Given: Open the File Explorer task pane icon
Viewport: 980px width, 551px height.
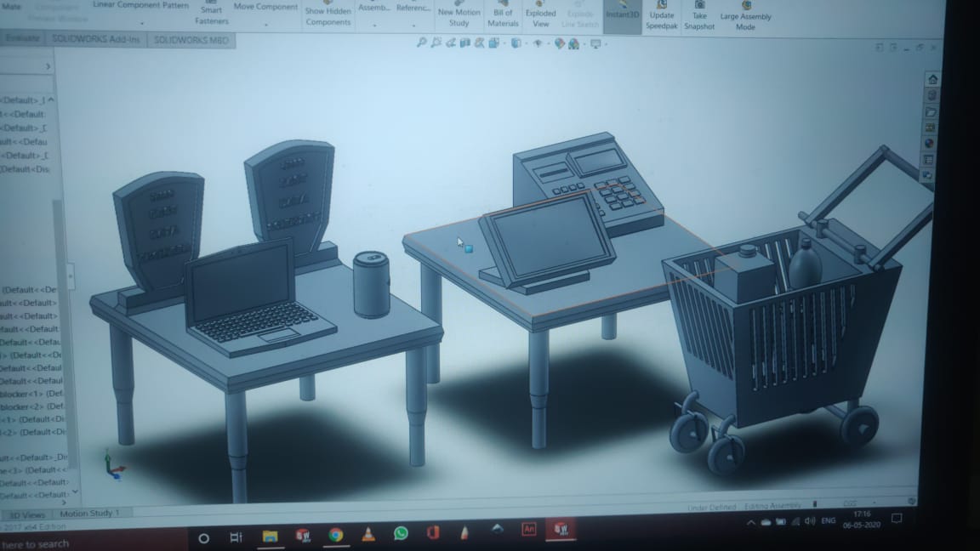Looking at the screenshot, I should 931,111.
